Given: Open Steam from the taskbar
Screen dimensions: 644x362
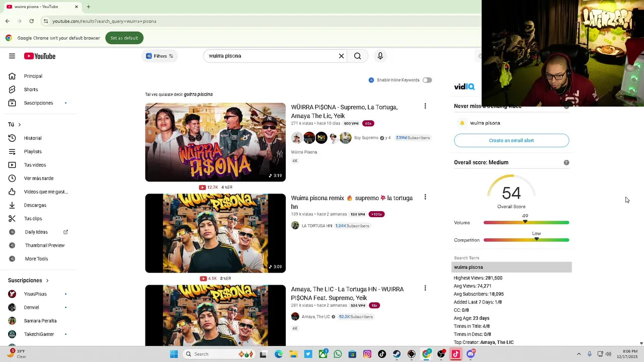Looking at the screenshot, I should 397,354.
